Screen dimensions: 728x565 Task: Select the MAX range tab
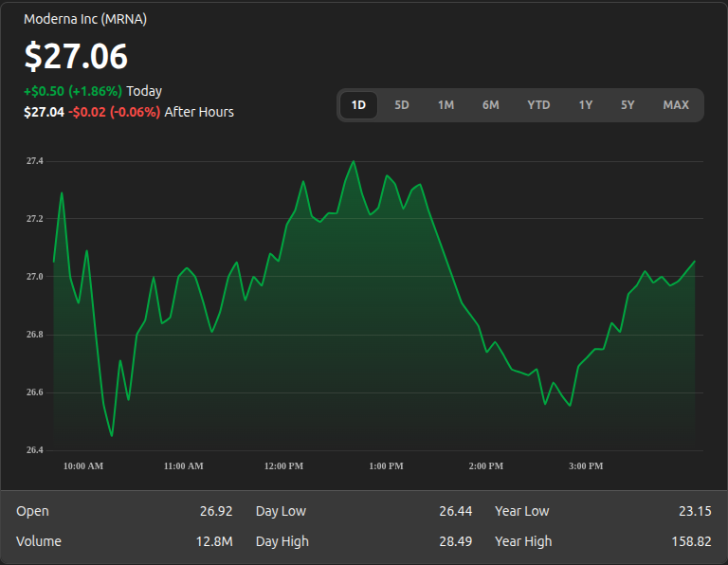click(676, 105)
